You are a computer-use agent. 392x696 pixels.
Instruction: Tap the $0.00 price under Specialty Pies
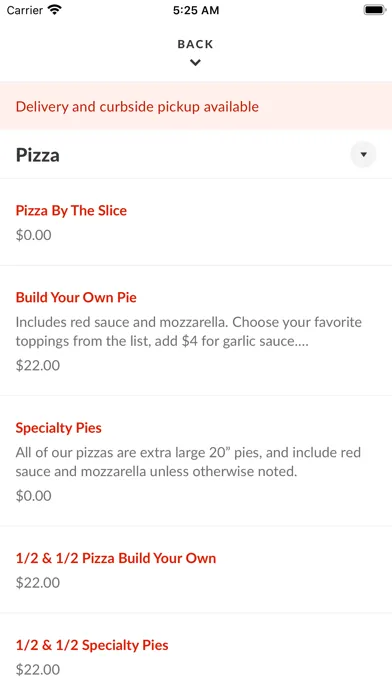[34, 495]
